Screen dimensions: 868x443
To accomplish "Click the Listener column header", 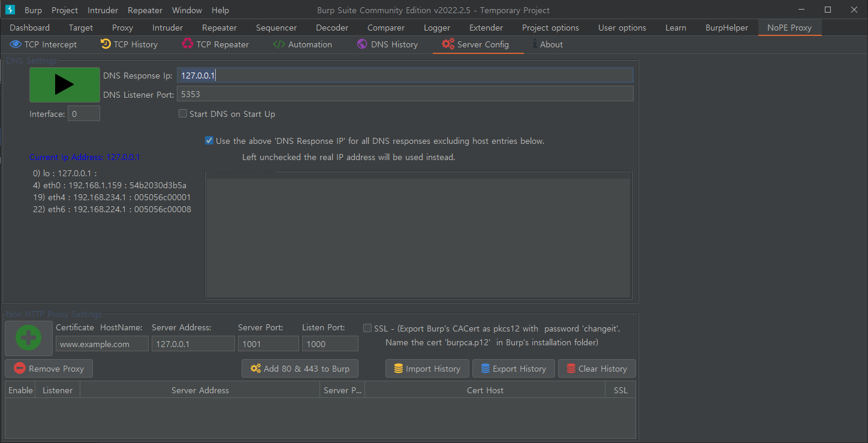I will 58,390.
